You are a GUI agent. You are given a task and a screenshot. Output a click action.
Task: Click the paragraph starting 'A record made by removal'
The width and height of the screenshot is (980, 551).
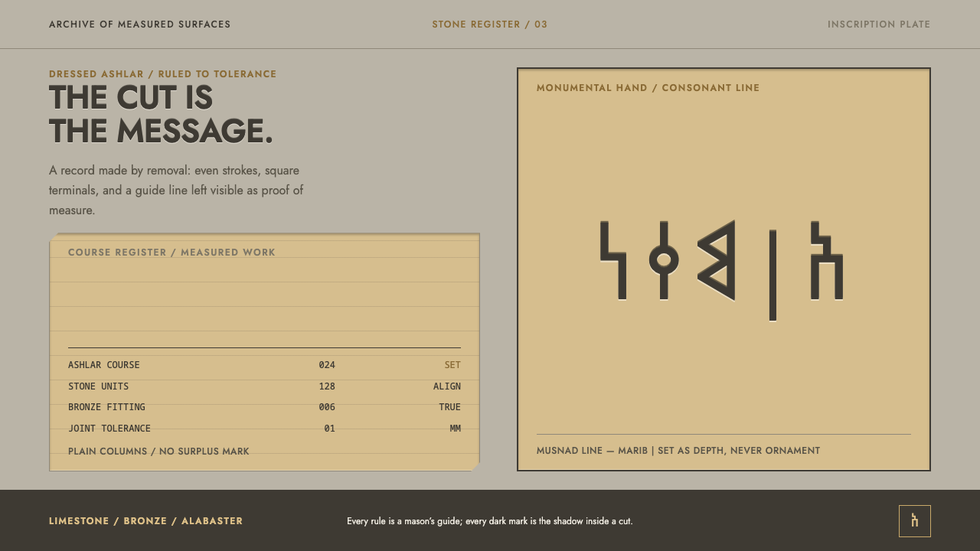(x=176, y=190)
